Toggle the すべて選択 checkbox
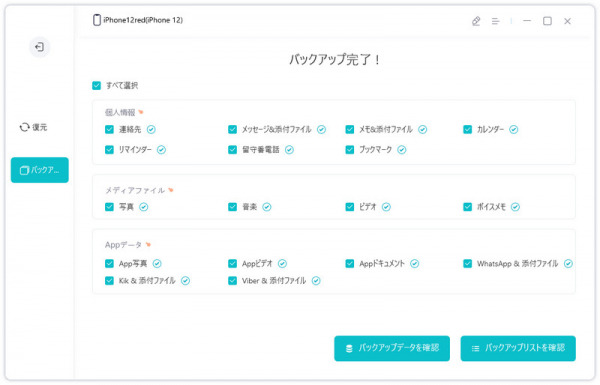 point(96,85)
